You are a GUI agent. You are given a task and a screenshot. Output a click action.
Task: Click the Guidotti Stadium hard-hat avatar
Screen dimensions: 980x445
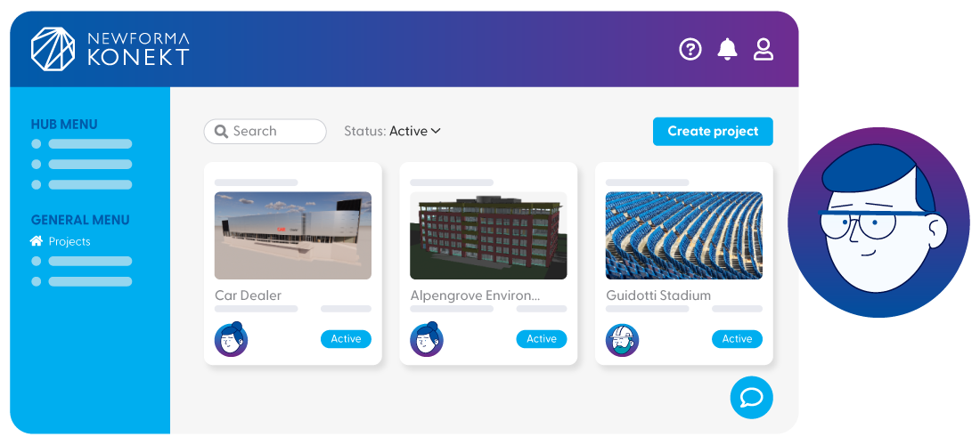point(623,340)
